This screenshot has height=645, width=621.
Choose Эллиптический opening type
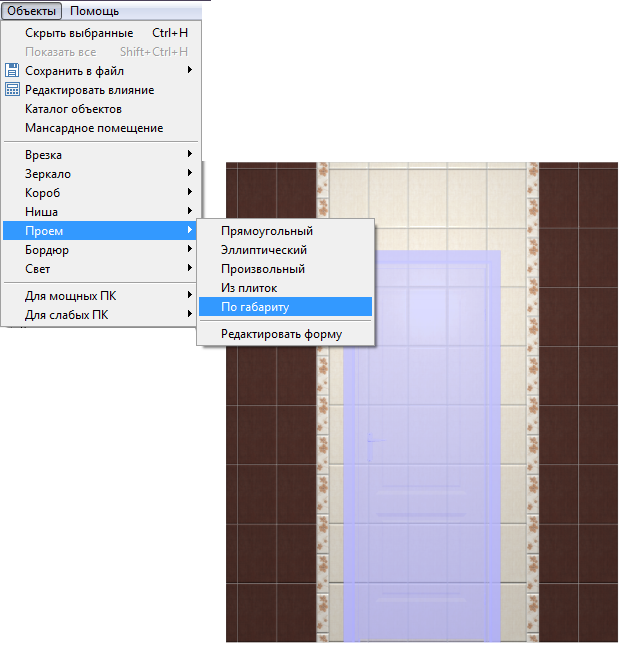(x=285, y=250)
